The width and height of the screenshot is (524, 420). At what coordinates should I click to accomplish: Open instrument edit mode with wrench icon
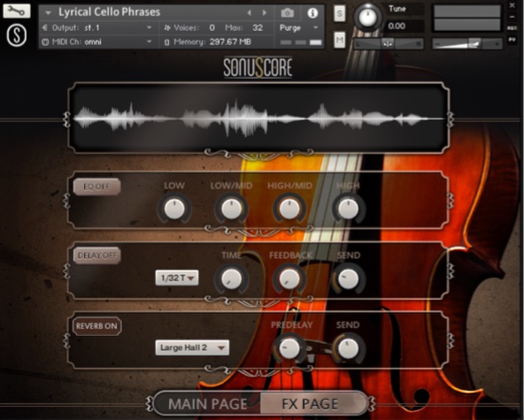(17, 11)
